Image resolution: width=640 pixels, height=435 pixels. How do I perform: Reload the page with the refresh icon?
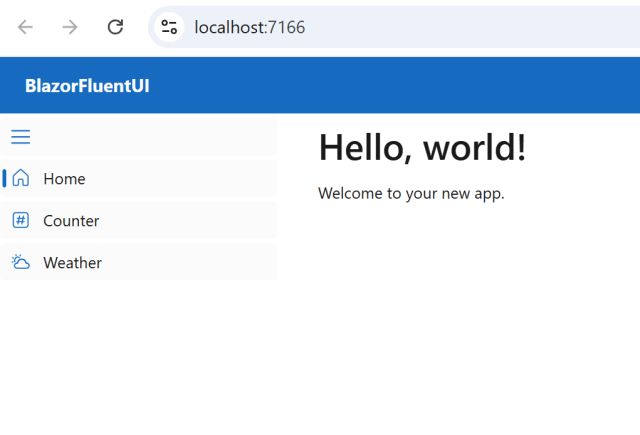[116, 27]
